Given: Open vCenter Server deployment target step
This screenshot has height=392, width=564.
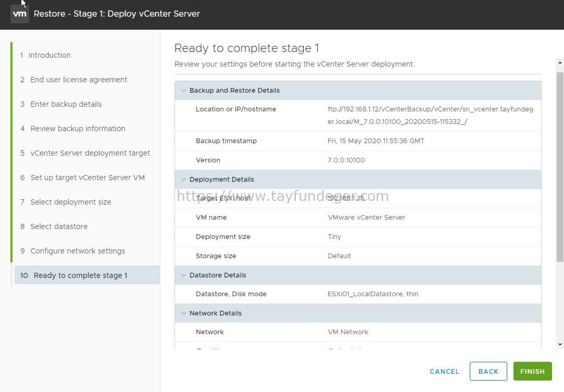Looking at the screenshot, I should pyautogui.click(x=85, y=153).
